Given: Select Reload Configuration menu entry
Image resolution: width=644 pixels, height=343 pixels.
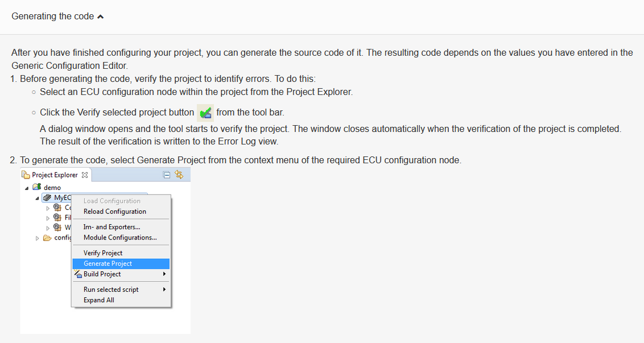Looking at the screenshot, I should tap(115, 212).
